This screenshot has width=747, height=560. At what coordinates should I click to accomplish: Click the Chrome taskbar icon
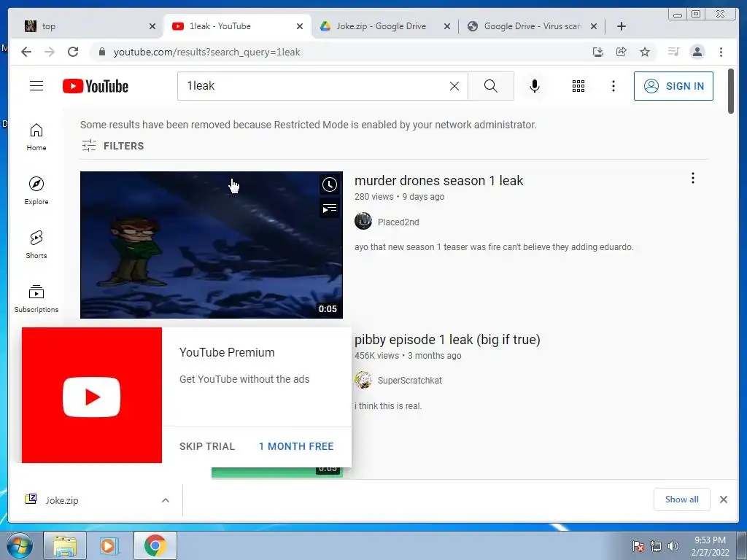point(155,545)
